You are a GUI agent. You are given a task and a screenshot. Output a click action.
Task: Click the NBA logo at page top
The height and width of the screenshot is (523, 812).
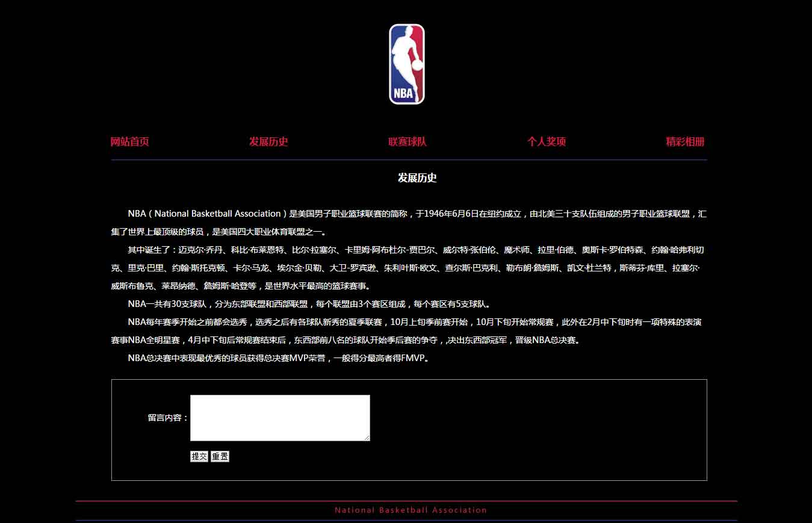tap(406, 64)
